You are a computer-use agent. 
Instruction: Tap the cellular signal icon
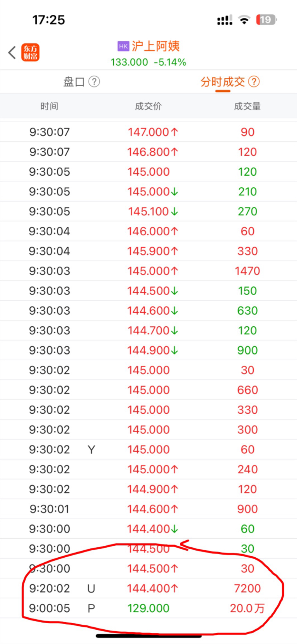[225, 20]
